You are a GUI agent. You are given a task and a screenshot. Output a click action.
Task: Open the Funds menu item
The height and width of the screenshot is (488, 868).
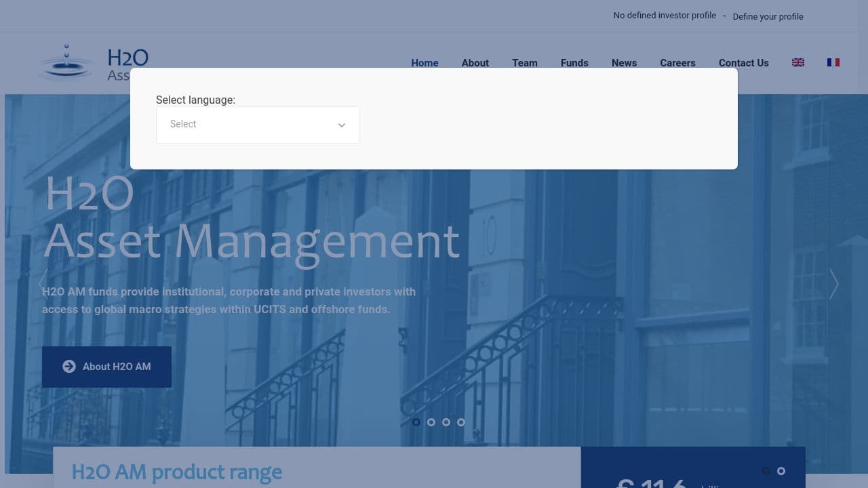coord(574,62)
